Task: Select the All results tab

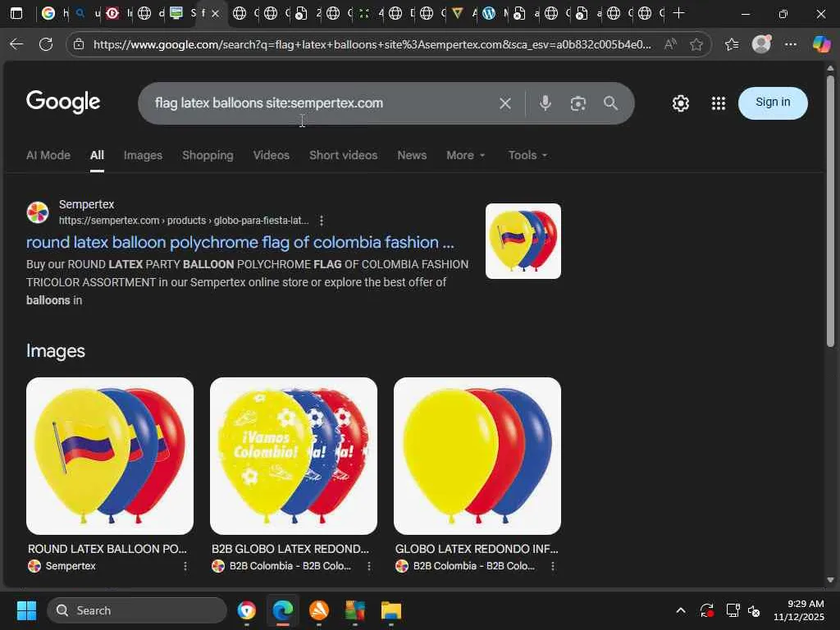Action: [x=97, y=155]
